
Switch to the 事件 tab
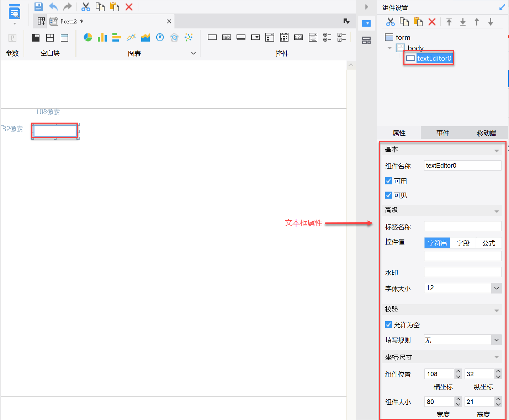(x=443, y=133)
